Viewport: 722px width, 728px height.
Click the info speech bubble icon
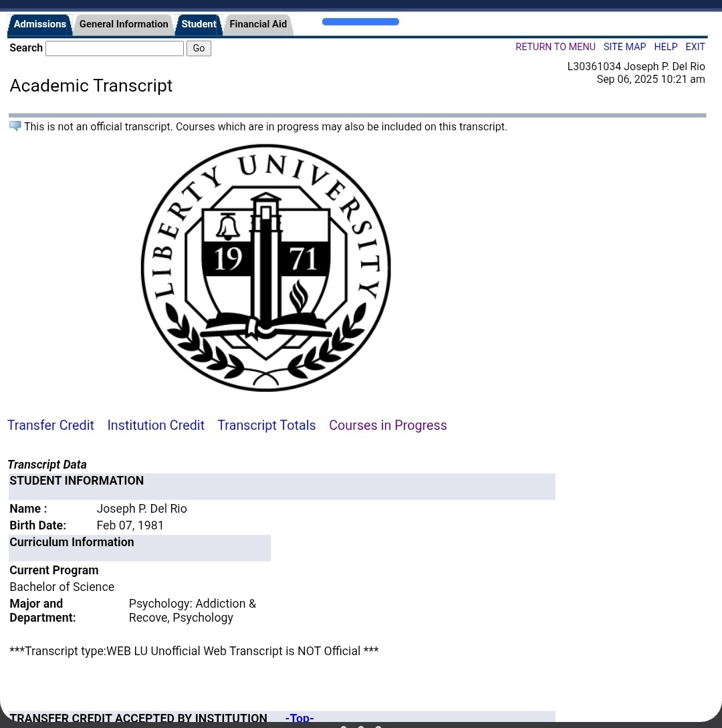pos(15,126)
